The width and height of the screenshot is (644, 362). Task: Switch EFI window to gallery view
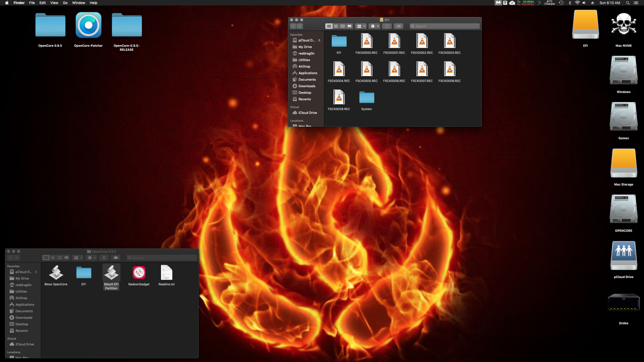click(349, 26)
